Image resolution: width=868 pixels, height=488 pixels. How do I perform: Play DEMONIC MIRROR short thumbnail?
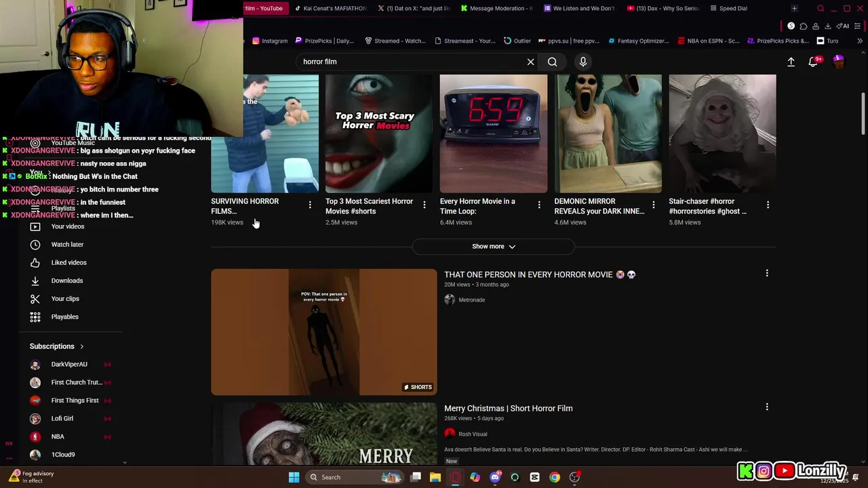pyautogui.click(x=608, y=134)
